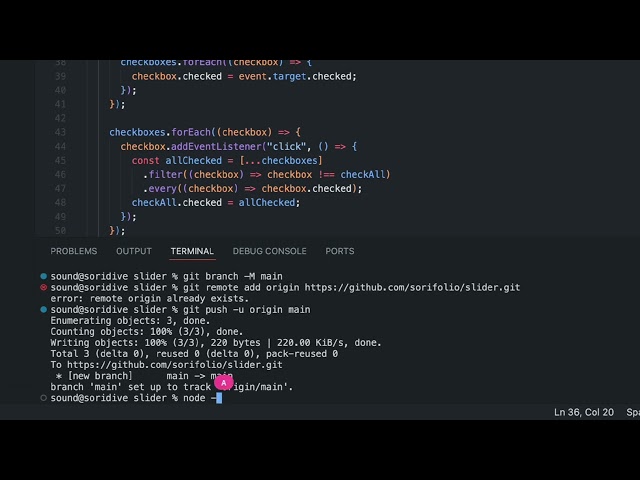Place cursor on "click" string in line 44

point(270,146)
